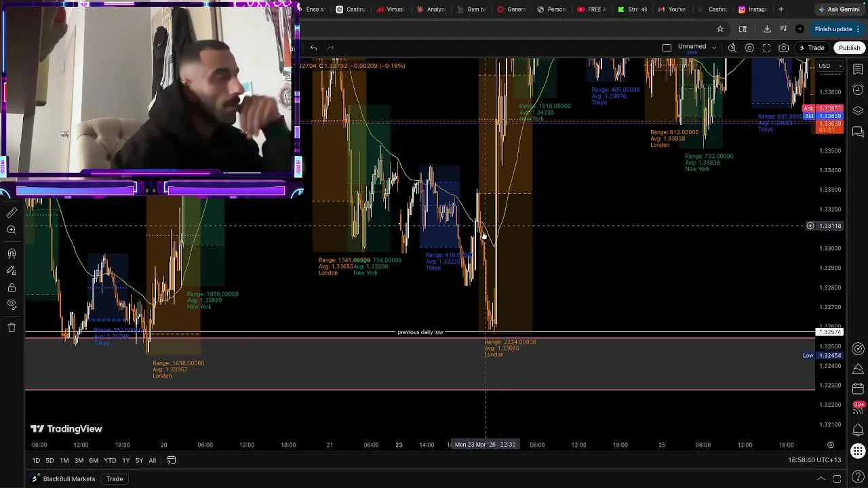Click the top toolbar Trade button
Viewport: 868px width, 488px height.
[x=812, y=48]
